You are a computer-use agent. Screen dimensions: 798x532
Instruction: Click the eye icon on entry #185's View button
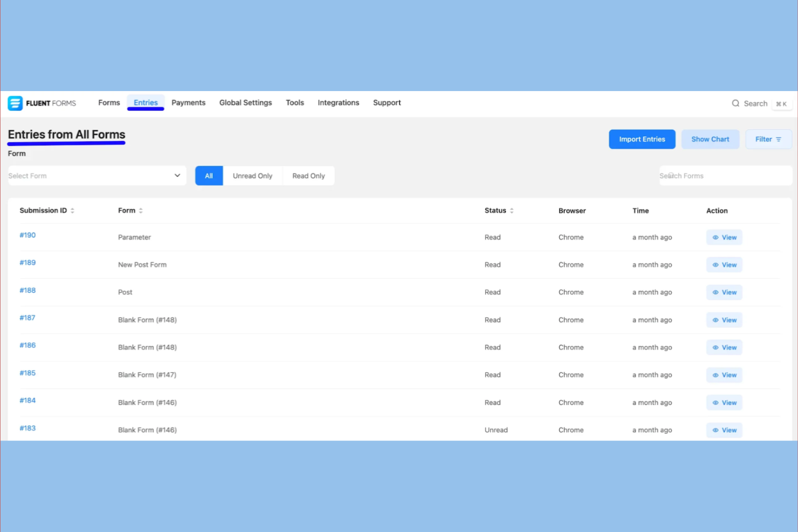pos(715,375)
